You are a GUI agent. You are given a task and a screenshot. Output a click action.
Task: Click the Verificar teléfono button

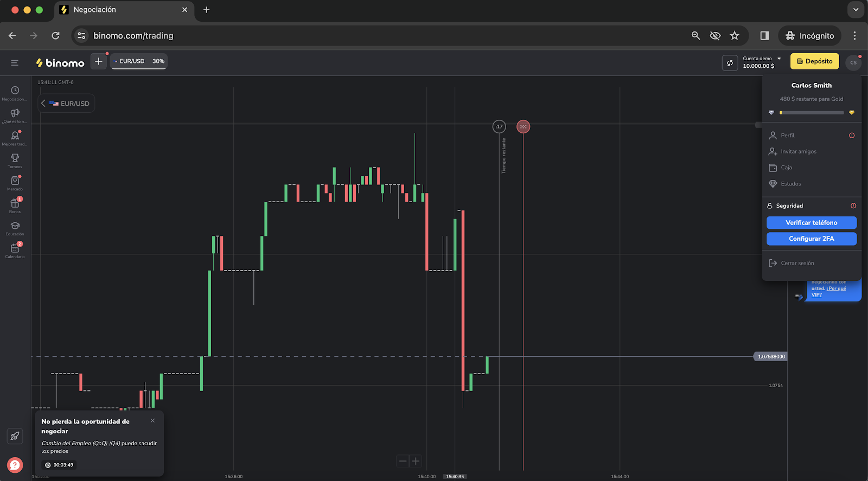pyautogui.click(x=811, y=223)
